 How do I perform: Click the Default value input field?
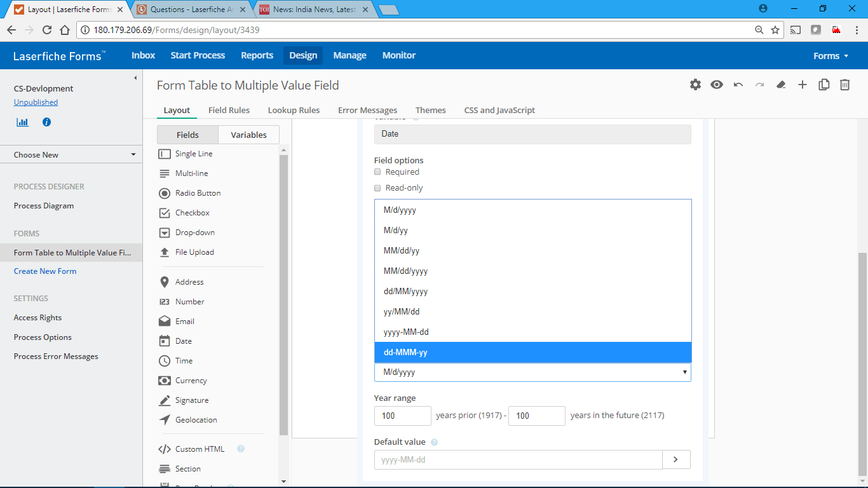(x=518, y=459)
